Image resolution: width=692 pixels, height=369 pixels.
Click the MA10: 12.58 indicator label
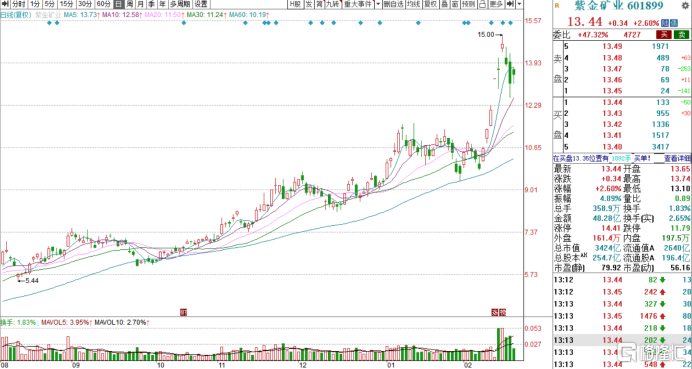click(121, 15)
